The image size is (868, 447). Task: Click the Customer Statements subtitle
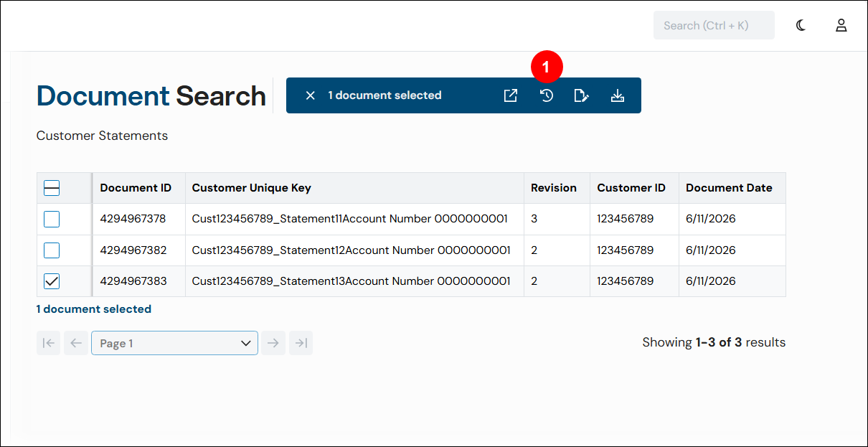coord(102,136)
